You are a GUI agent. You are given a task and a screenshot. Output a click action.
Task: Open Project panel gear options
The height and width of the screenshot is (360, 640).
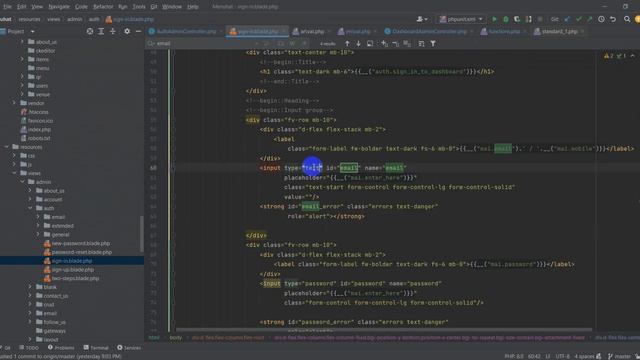tap(127, 31)
